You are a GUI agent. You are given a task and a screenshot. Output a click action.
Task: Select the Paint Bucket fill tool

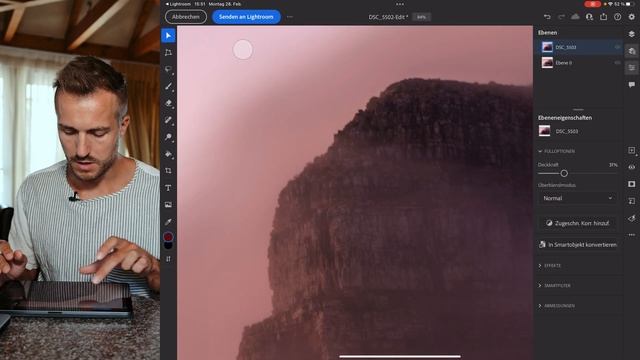[x=168, y=154]
